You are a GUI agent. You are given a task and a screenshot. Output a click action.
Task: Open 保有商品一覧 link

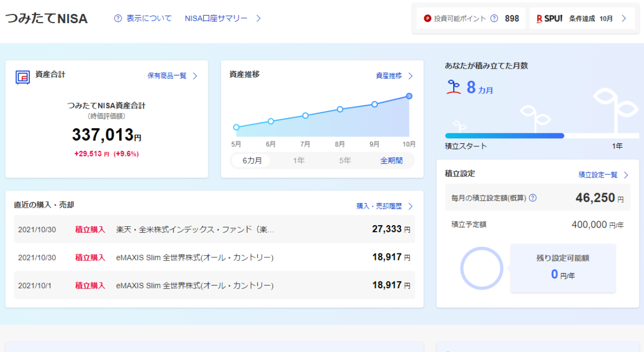167,76
